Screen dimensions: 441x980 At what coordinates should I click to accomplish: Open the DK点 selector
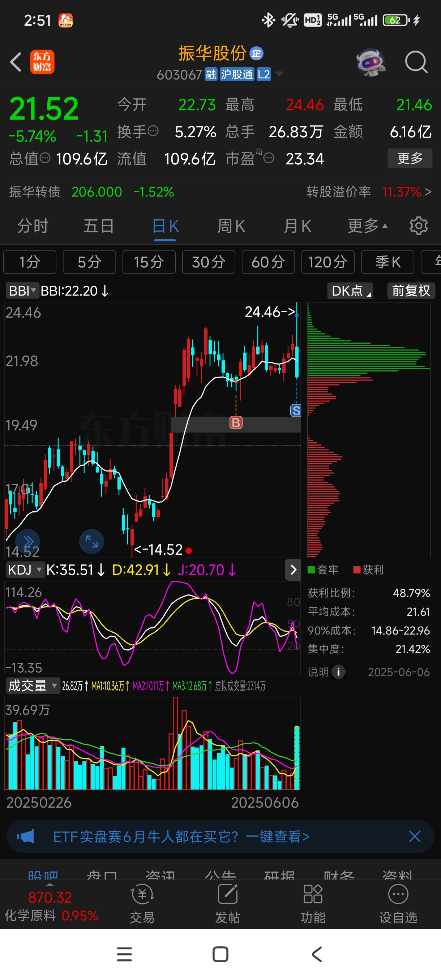pos(350,291)
